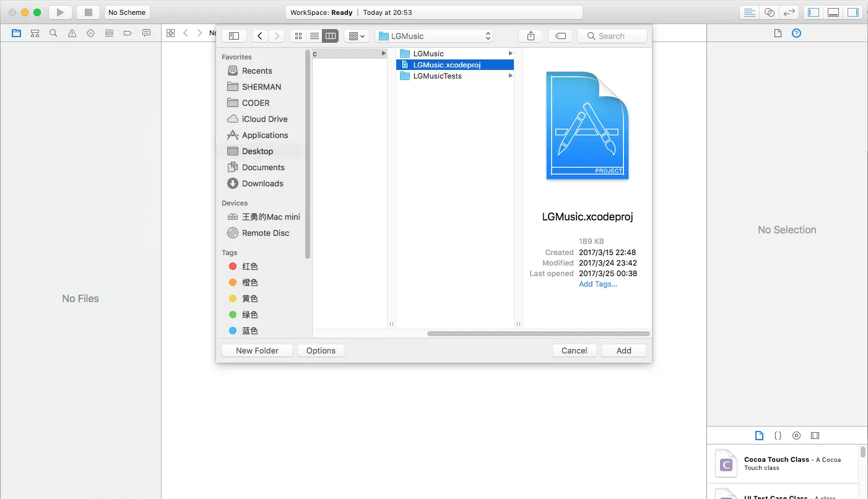Show the Assistant editor
Image resolution: width=868 pixels, height=499 pixels.
click(769, 12)
